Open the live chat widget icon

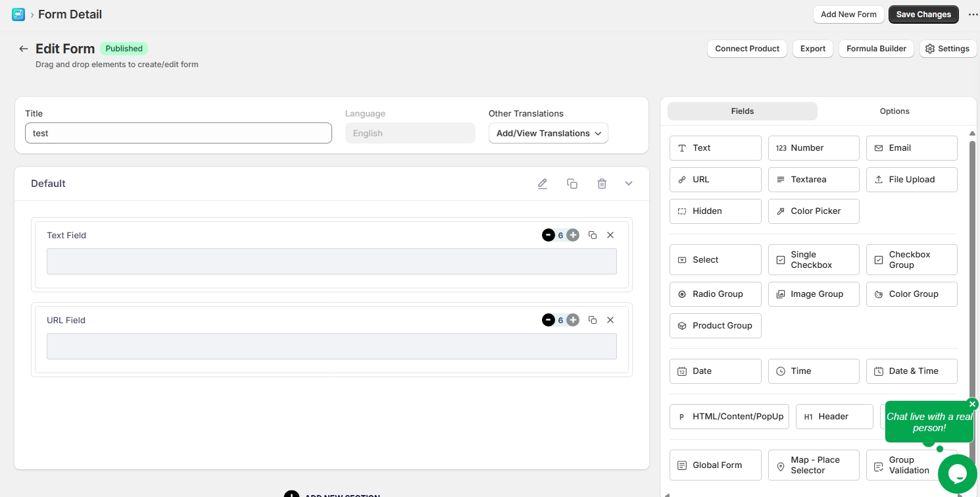[x=957, y=474]
